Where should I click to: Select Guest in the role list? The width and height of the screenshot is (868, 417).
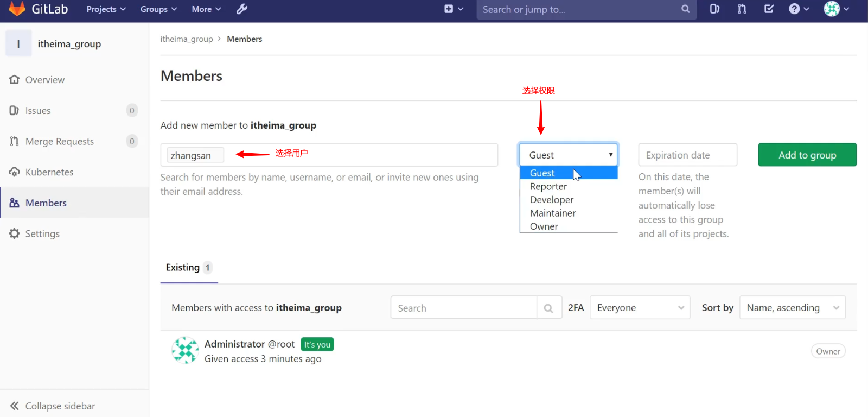569,173
